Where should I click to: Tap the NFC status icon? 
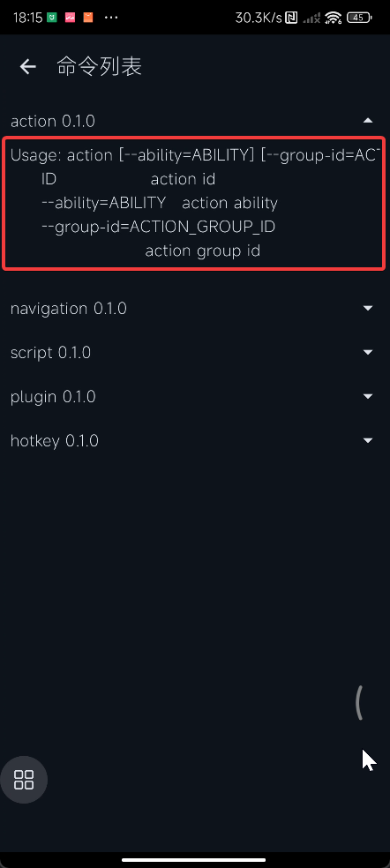(291, 18)
